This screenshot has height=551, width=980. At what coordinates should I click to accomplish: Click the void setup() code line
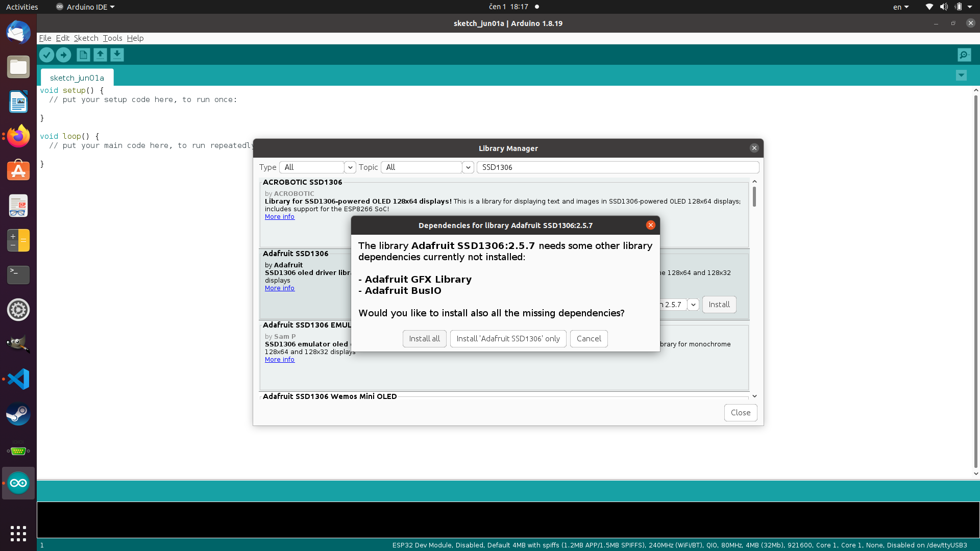(72, 90)
